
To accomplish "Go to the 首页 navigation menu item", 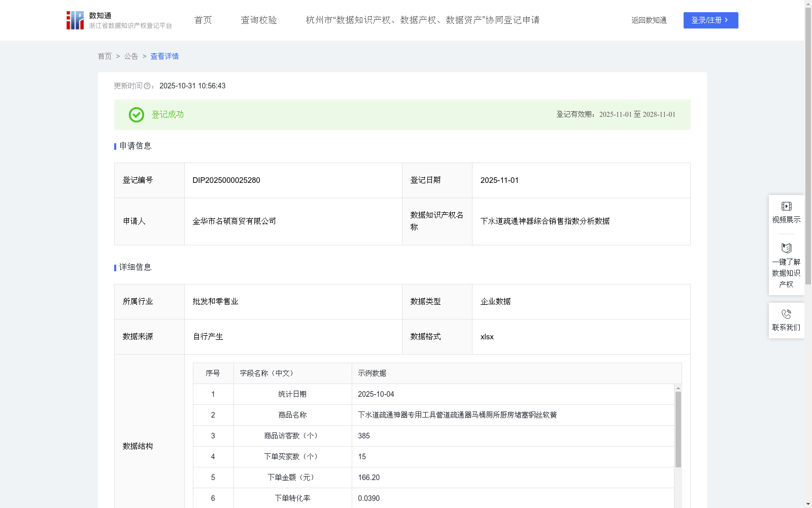I will coord(203,20).
